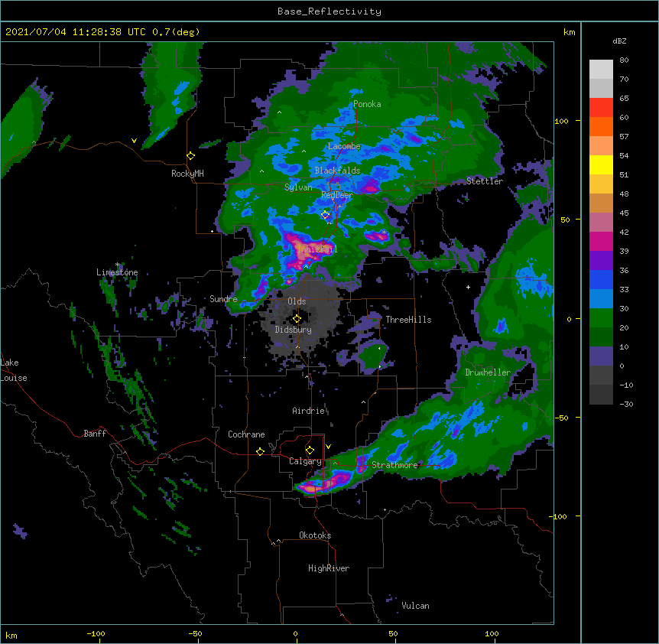The width and height of the screenshot is (659, 644).
Task: Click the Blackfalds city label
Action: [x=337, y=171]
